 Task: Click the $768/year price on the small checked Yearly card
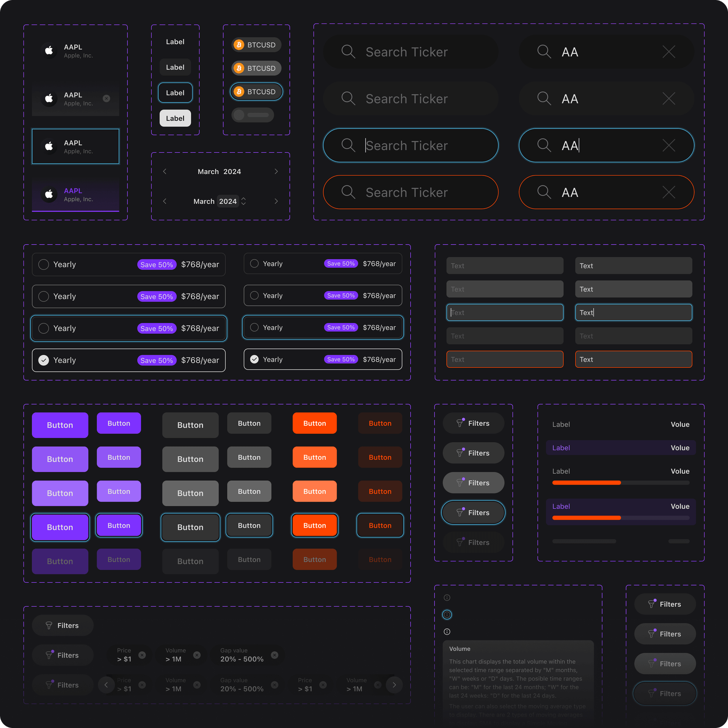pos(379,359)
